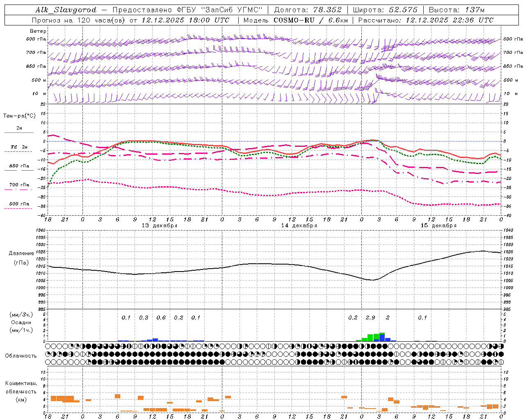The height and width of the screenshot is (420, 525).
Task: Click the Долгота: 78.352 header value
Action: tap(308, 10)
